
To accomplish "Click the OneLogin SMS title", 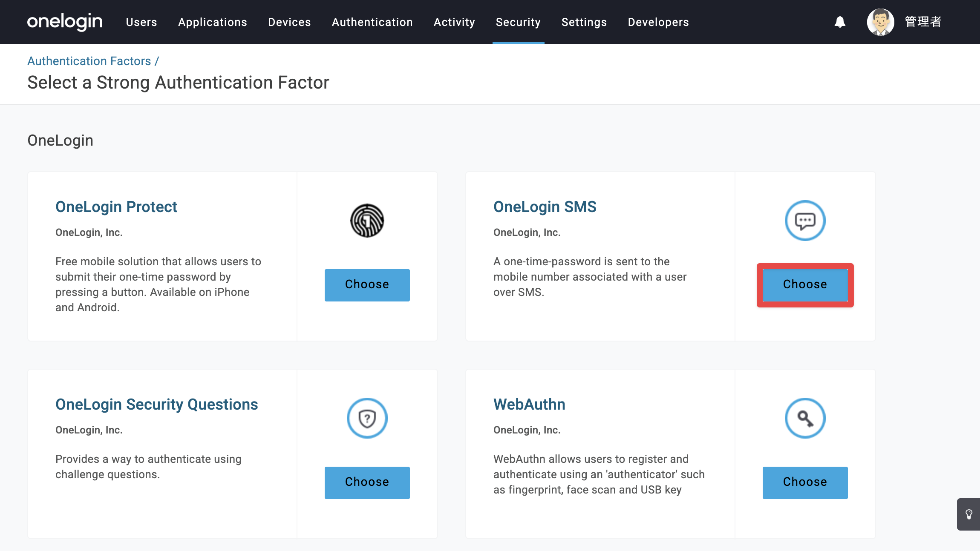I will [x=545, y=207].
